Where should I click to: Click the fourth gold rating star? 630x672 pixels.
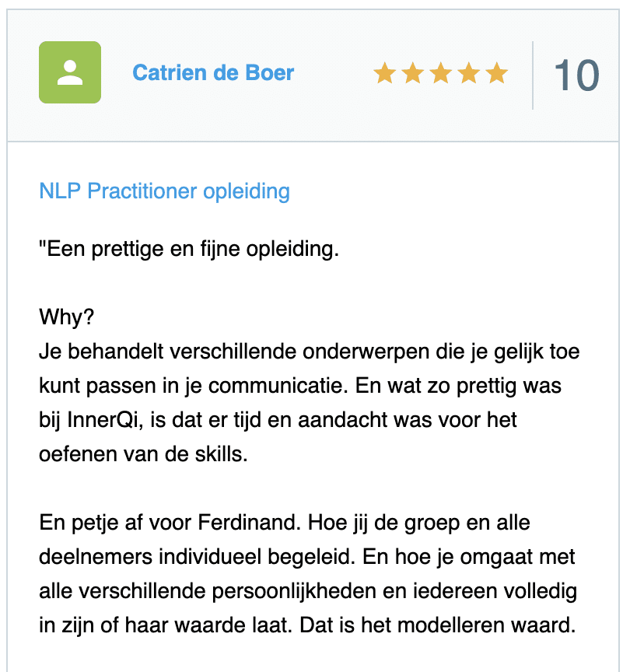coord(468,74)
